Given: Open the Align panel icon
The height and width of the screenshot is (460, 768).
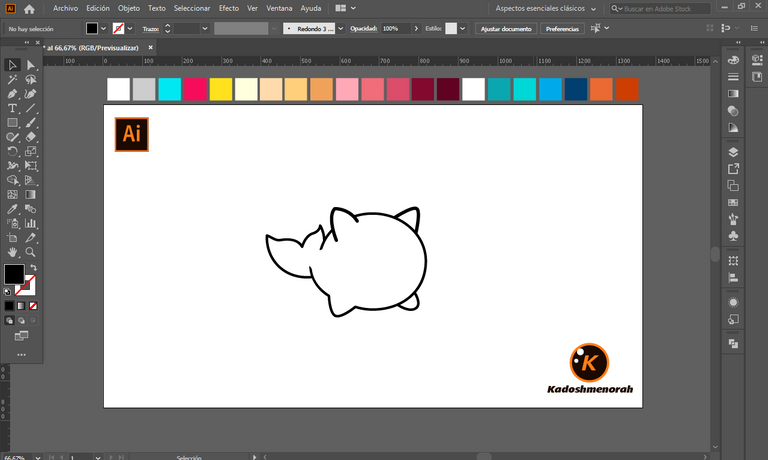Looking at the screenshot, I should click(x=733, y=278).
